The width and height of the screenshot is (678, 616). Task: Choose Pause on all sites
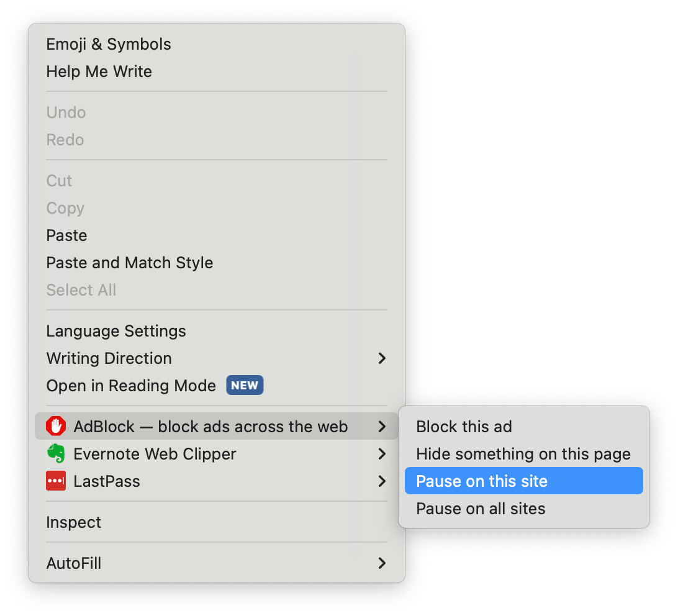point(481,509)
